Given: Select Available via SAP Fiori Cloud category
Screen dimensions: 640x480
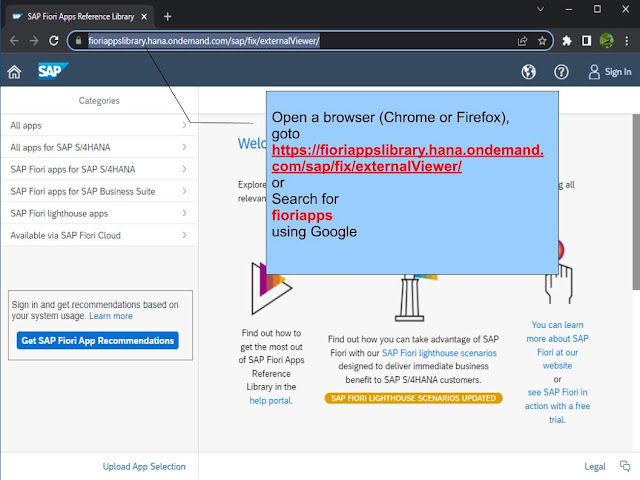Looking at the screenshot, I should [99, 235].
